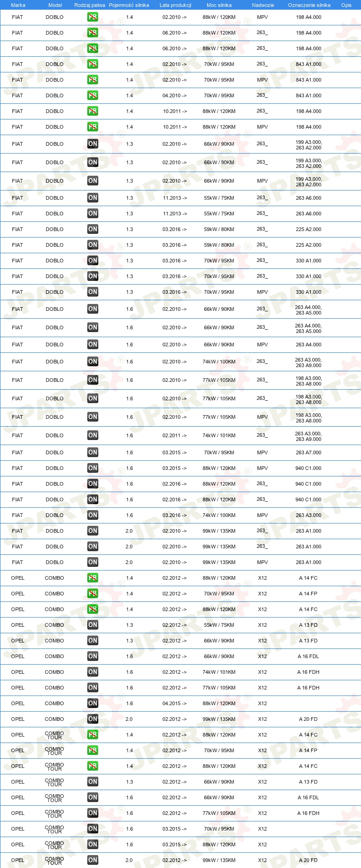Image resolution: width=361 pixels, height=868 pixels.
Task: Select the 99kW / 135KM cell in the Opel Combo 2.0 row
Action: click(x=219, y=719)
